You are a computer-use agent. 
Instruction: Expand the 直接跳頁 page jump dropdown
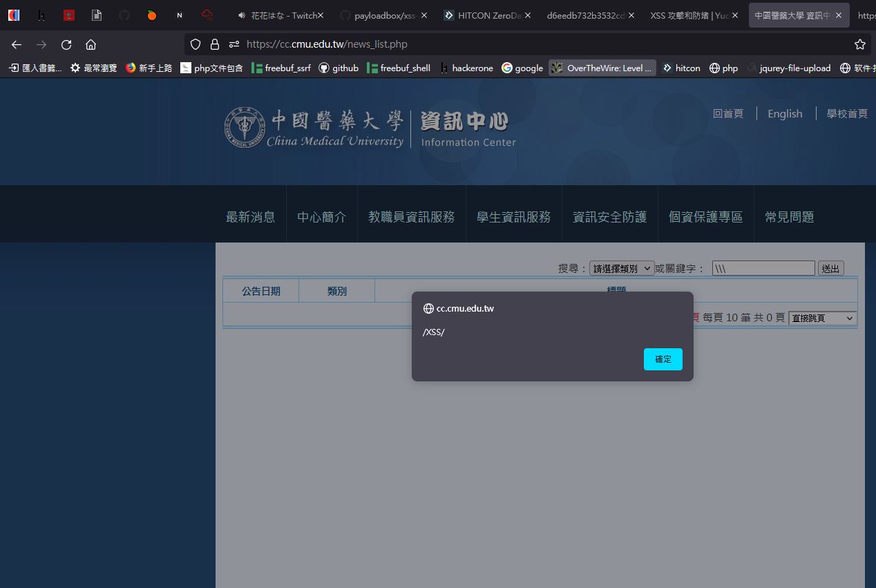[822, 318]
